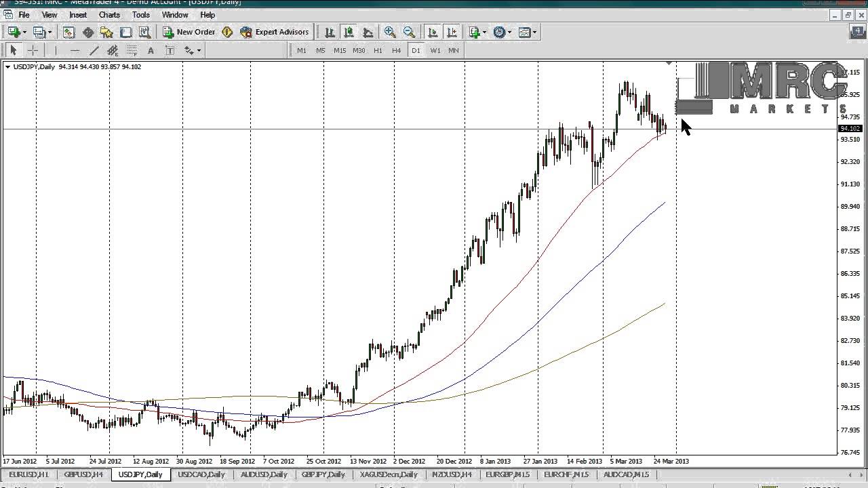Switch timeframe to W1

click(435, 50)
